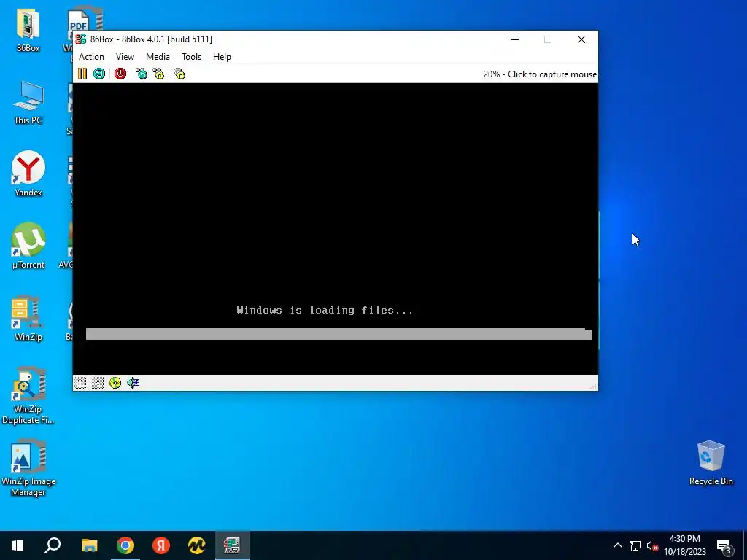The width and height of the screenshot is (747, 560).
Task: Minimize the 86Box window
Action: coord(515,39)
